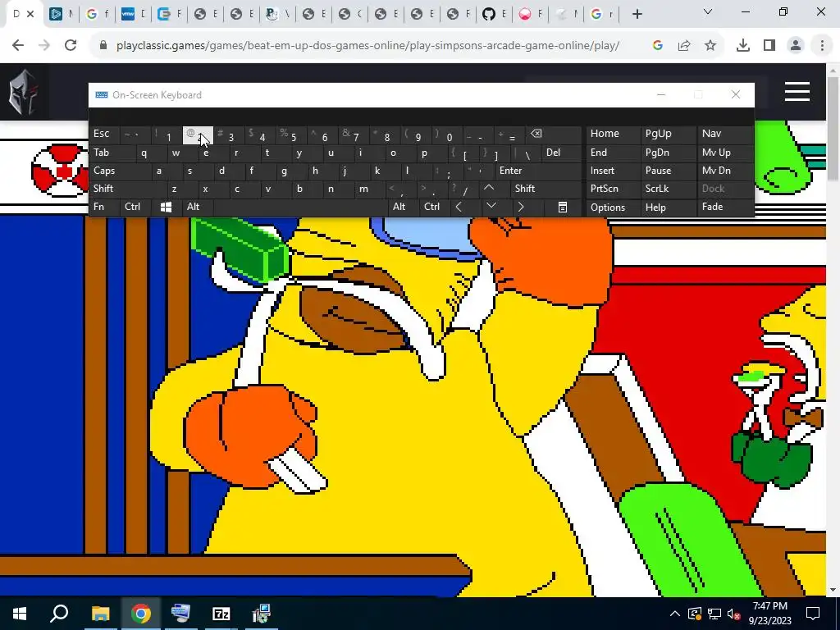This screenshot has width=840, height=630.
Task: Click the space bar key
Action: point(300,208)
